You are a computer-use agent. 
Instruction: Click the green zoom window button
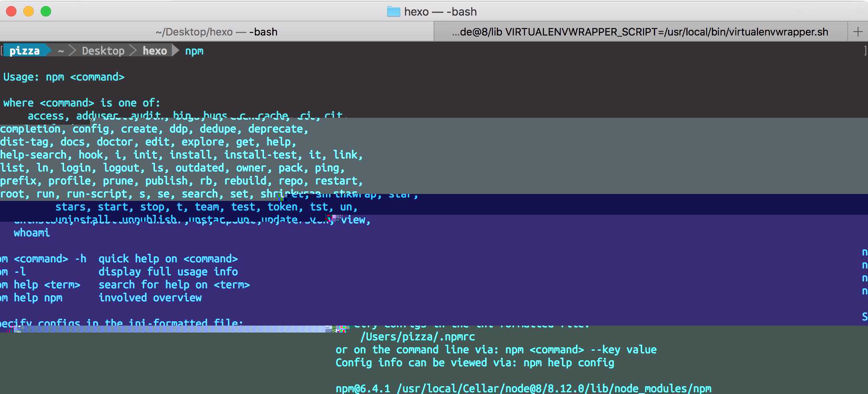(46, 11)
